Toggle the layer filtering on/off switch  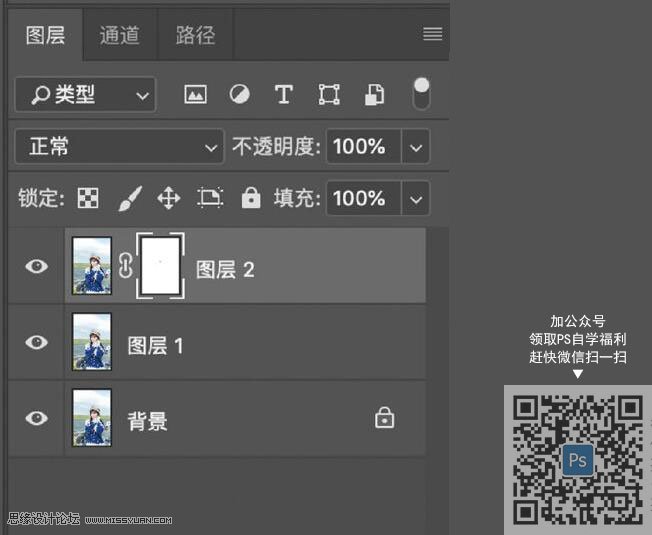pyautogui.click(x=421, y=93)
